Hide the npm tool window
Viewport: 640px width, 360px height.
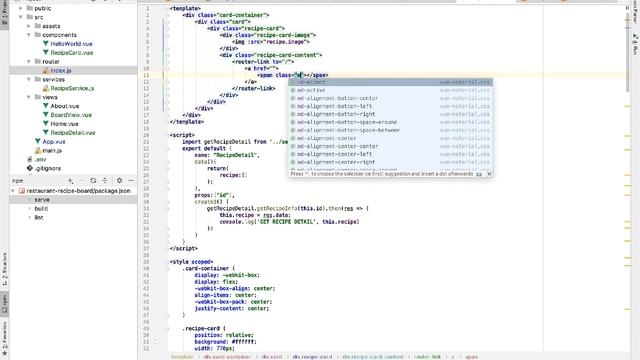coord(131,180)
